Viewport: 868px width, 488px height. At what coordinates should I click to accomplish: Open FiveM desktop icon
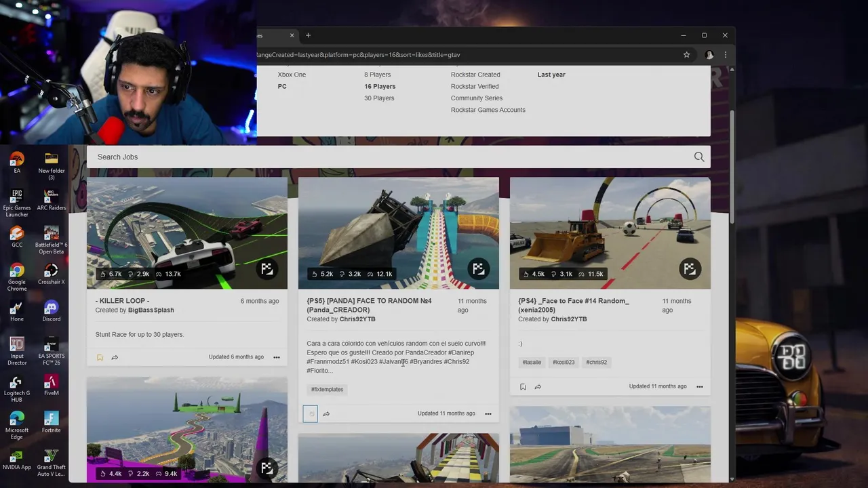click(x=52, y=385)
